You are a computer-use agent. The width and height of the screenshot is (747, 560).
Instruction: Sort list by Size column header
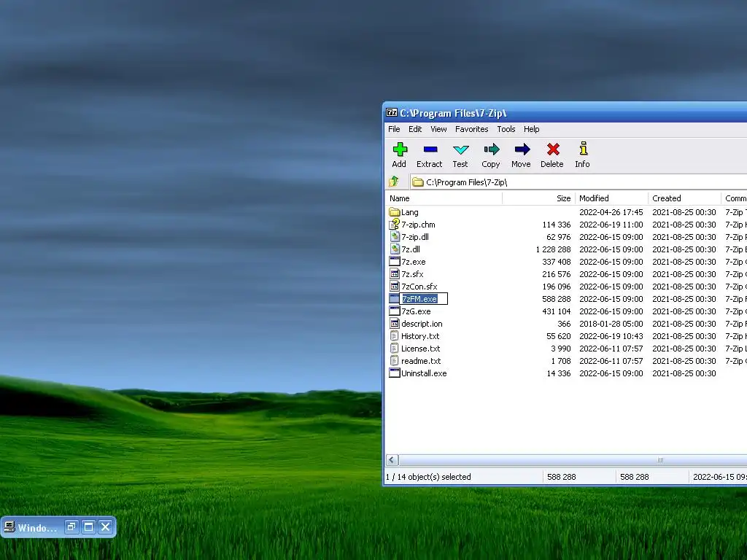539,198
